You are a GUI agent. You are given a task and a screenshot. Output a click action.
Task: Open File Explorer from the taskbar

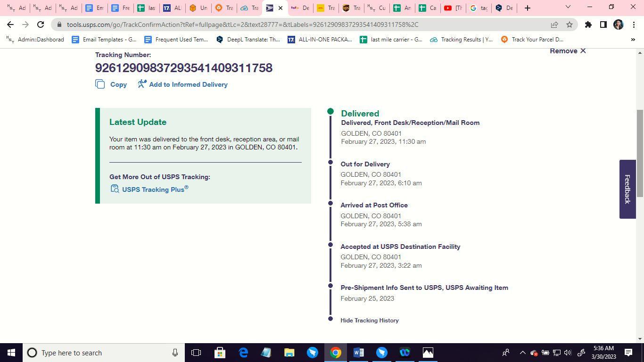click(x=289, y=353)
